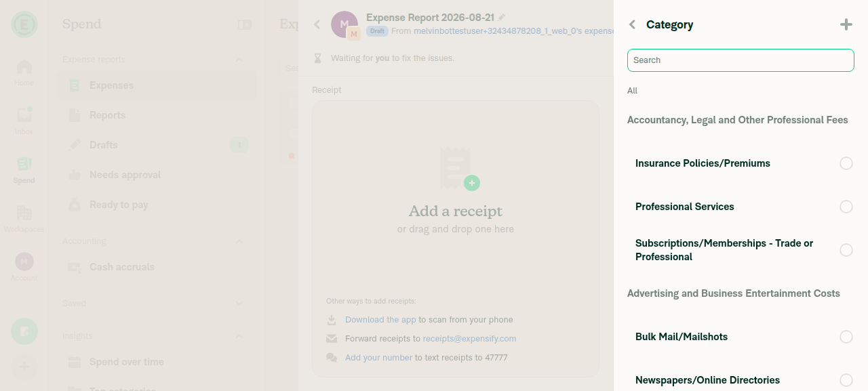Click the back arrow beside the report avatar
The height and width of the screenshot is (391, 868).
[317, 24]
